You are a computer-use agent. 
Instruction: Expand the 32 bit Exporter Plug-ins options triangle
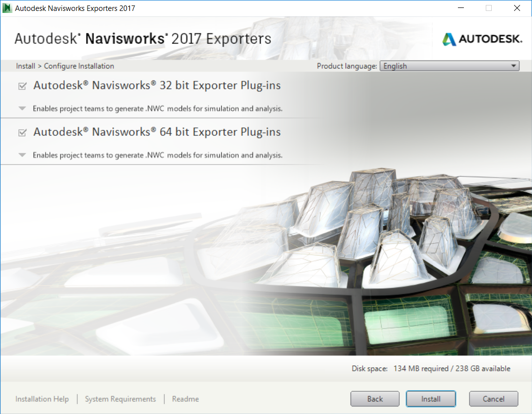pyautogui.click(x=22, y=108)
